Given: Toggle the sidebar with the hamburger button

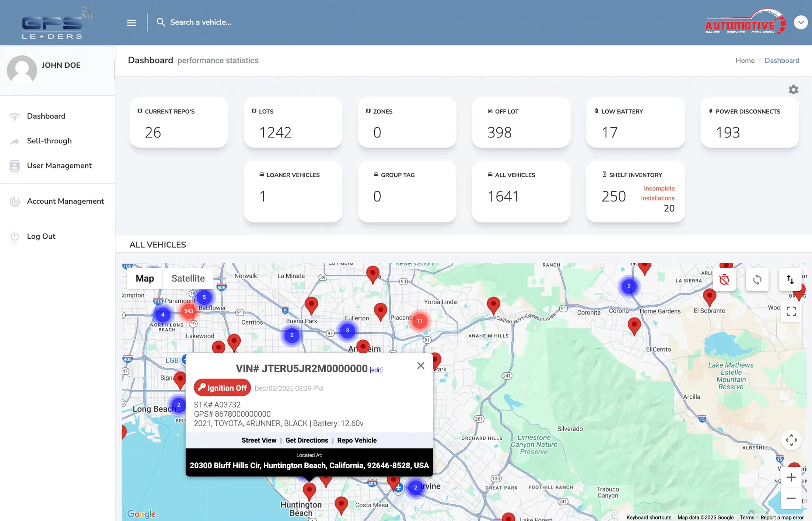Looking at the screenshot, I should (131, 22).
